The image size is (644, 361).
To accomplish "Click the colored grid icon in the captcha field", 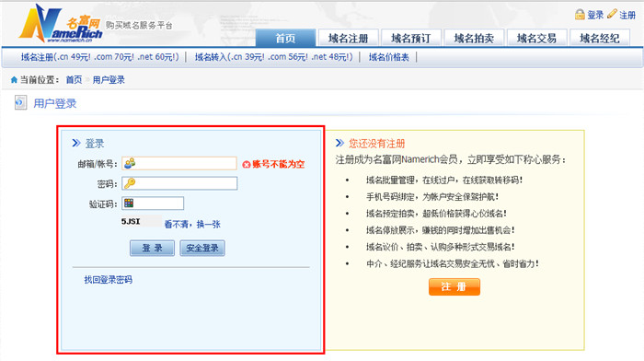I will pyautogui.click(x=129, y=204).
